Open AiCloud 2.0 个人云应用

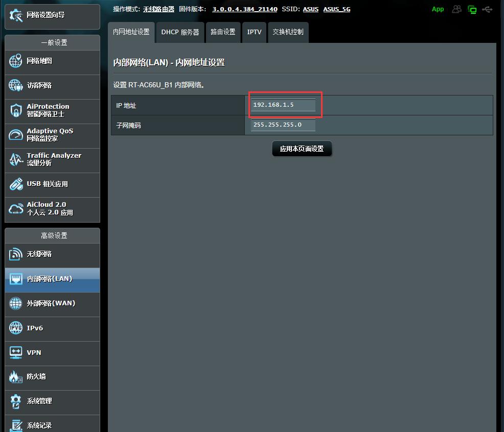pos(46,209)
